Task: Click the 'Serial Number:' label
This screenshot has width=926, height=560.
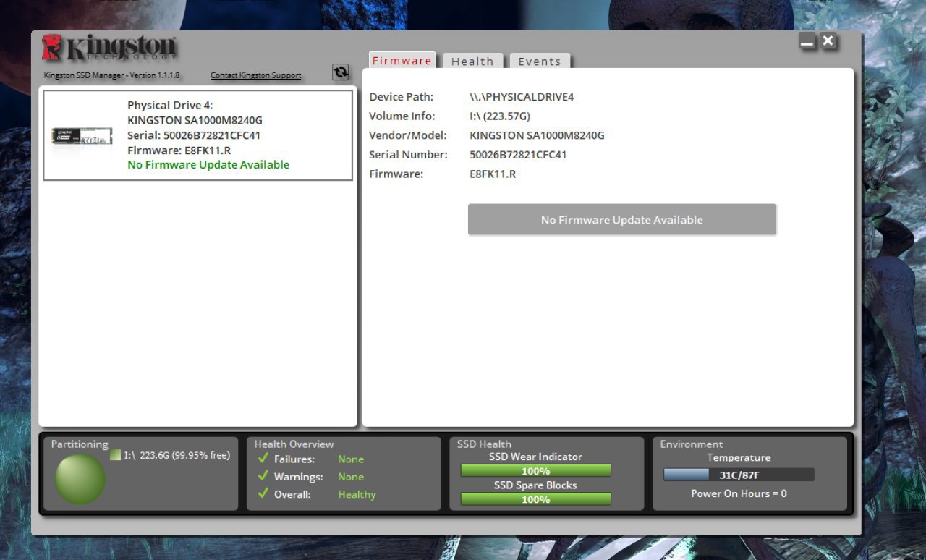Action: click(408, 155)
